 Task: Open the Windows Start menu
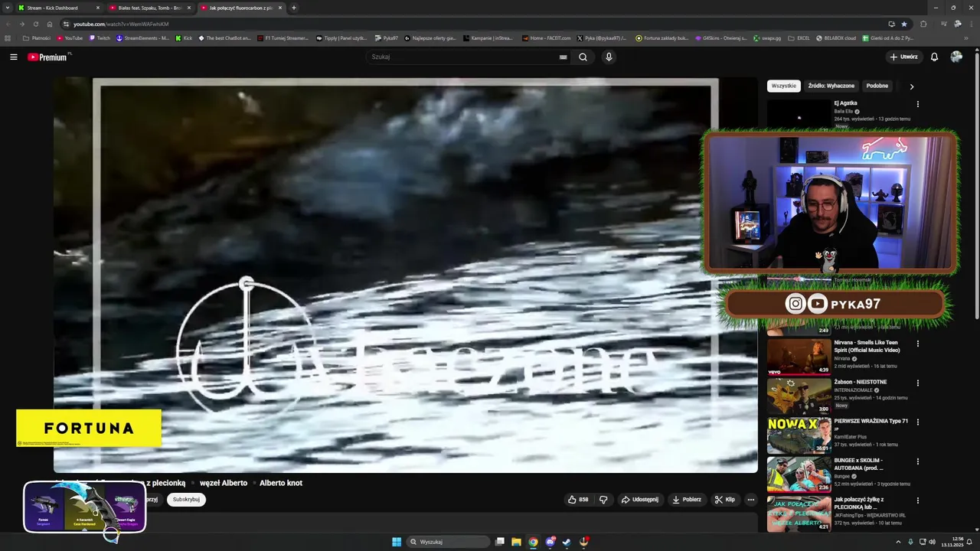click(x=397, y=542)
